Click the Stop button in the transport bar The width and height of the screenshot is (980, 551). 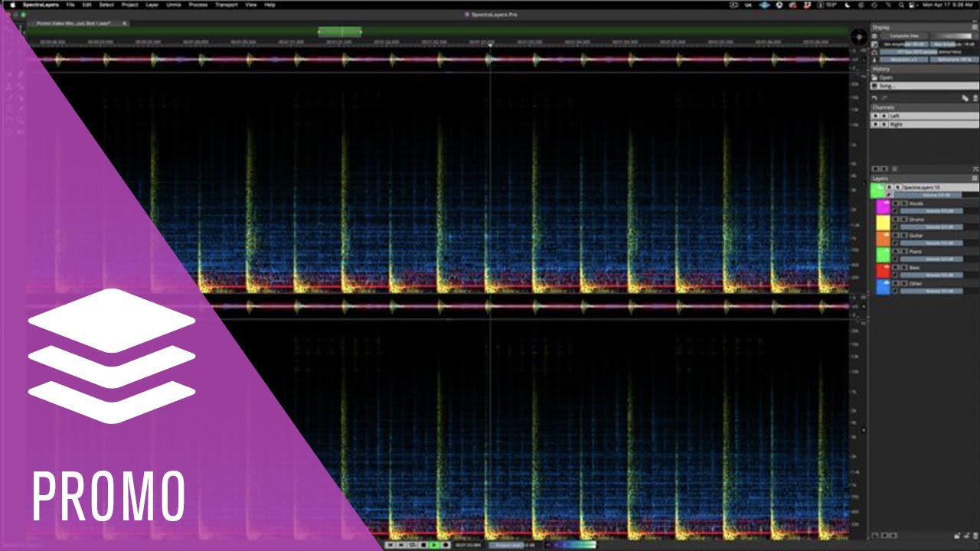424,545
